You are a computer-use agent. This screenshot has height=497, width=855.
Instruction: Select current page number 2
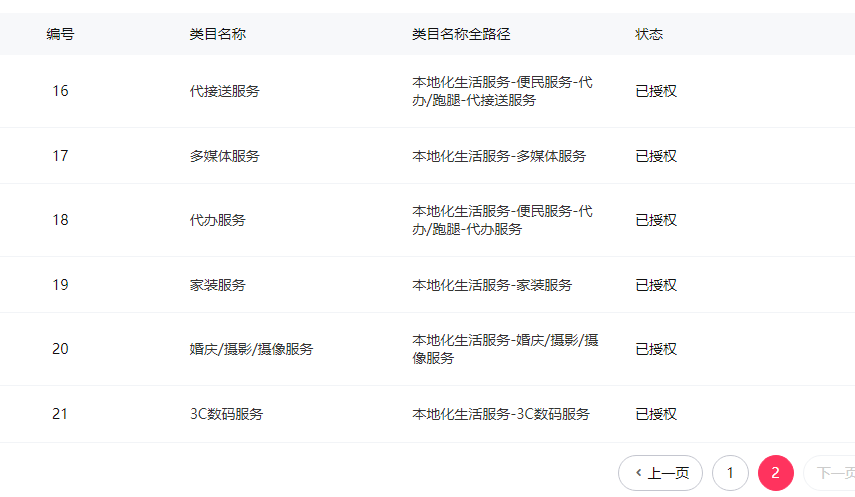[x=775, y=473]
